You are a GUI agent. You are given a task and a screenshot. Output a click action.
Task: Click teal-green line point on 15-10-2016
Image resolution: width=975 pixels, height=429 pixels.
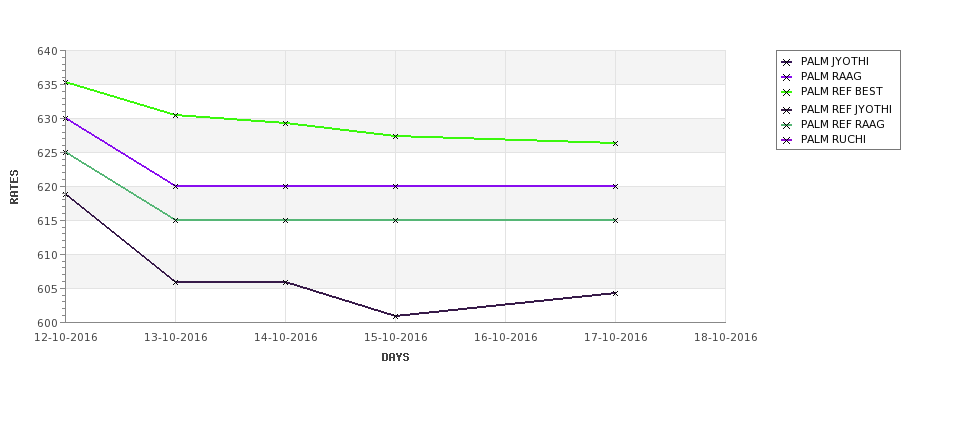[x=395, y=220]
